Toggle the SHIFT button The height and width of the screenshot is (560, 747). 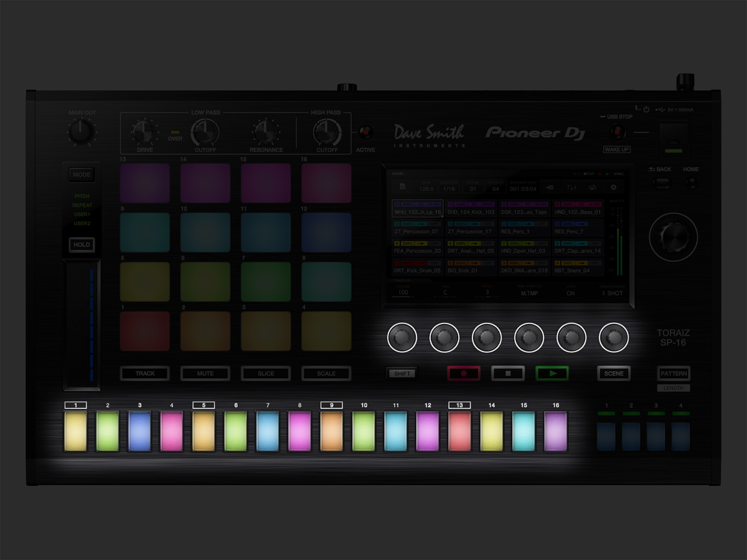402,373
